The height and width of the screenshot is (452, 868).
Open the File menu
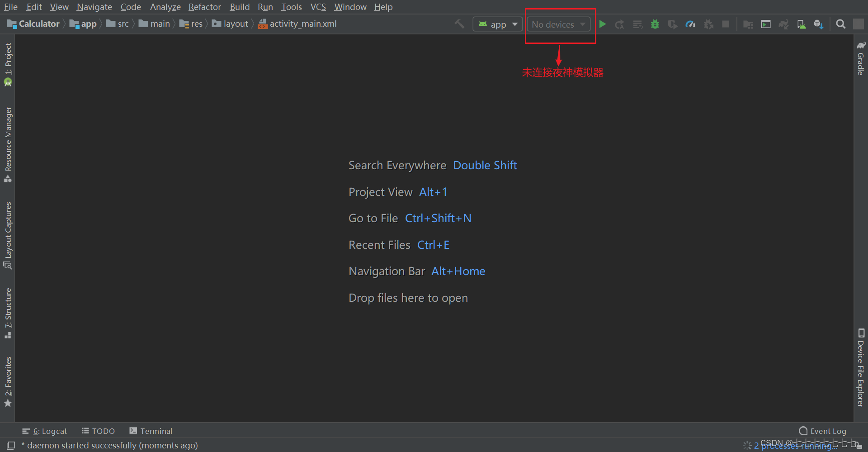(x=10, y=7)
